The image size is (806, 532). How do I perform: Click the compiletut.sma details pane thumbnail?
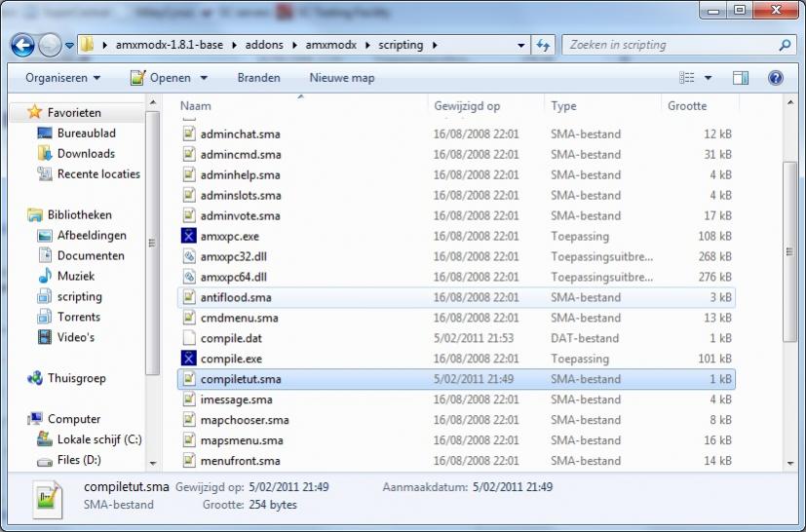click(x=48, y=500)
